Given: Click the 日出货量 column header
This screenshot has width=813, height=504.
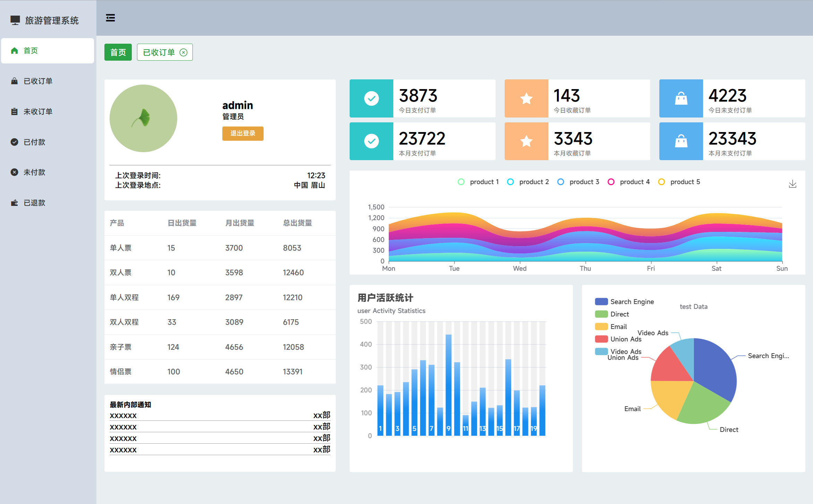Looking at the screenshot, I should (182, 223).
